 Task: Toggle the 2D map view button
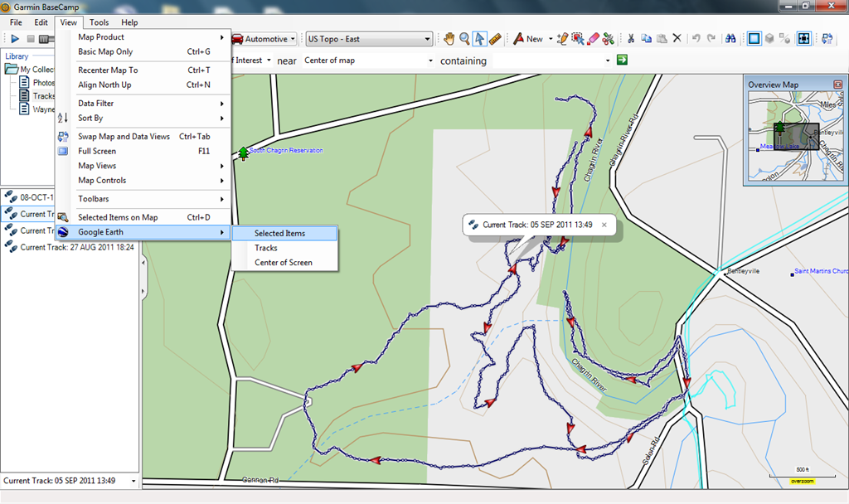(754, 39)
